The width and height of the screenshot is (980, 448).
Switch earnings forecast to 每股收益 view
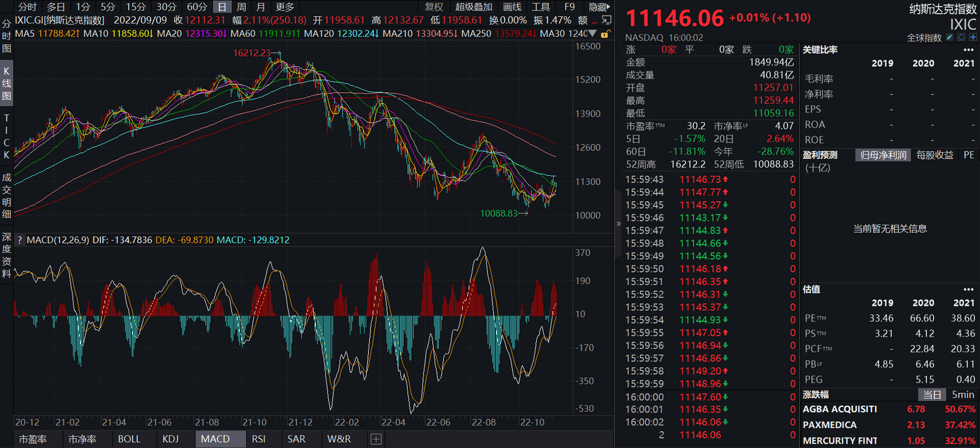934,155
